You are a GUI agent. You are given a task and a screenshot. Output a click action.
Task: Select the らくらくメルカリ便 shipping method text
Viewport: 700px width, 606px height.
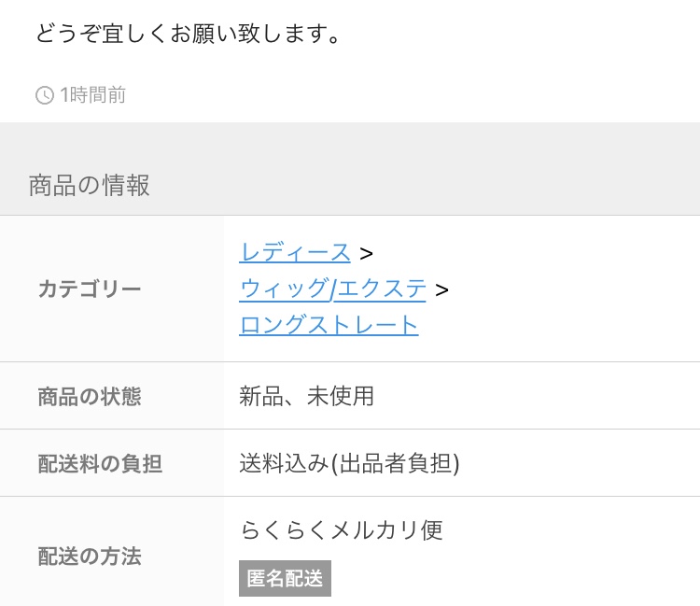341,530
